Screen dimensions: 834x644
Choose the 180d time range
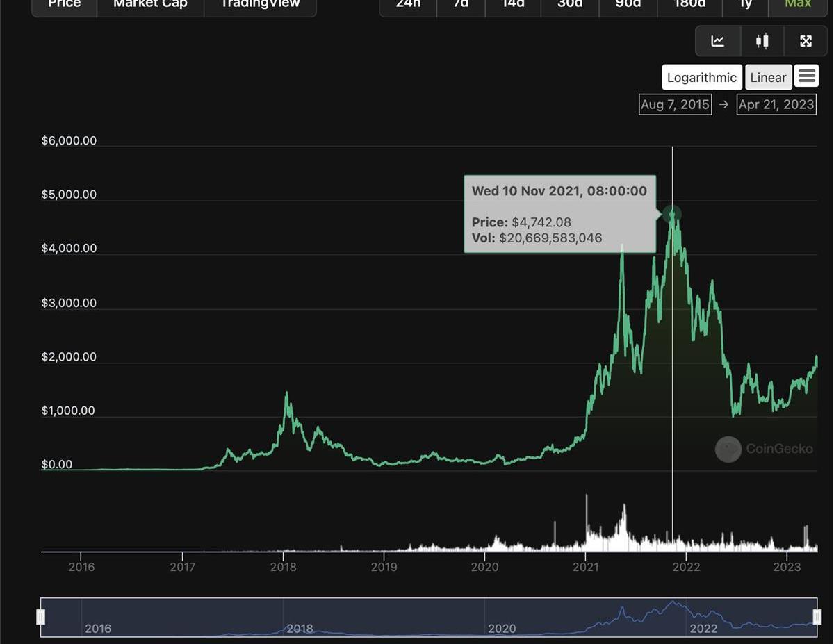pos(690,5)
